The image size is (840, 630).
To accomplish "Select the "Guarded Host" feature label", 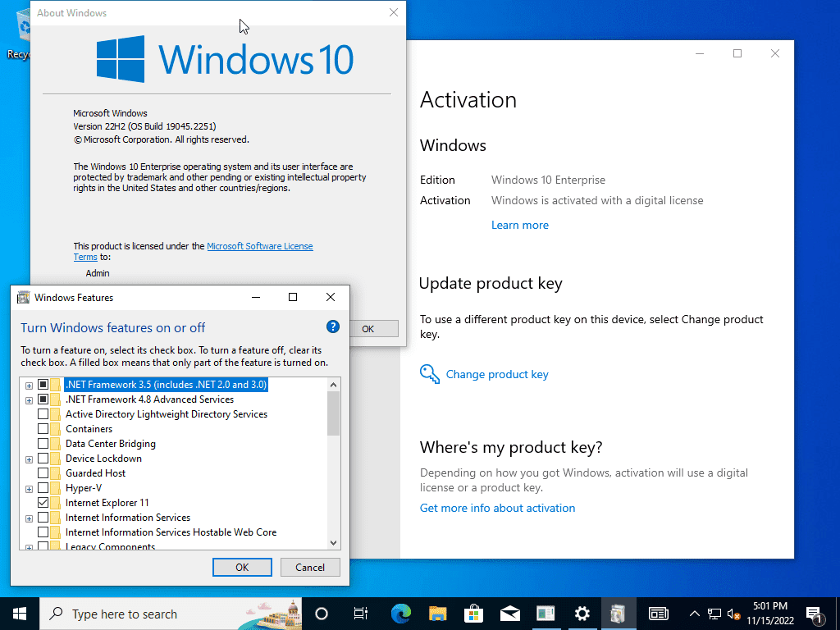I will click(x=95, y=473).
